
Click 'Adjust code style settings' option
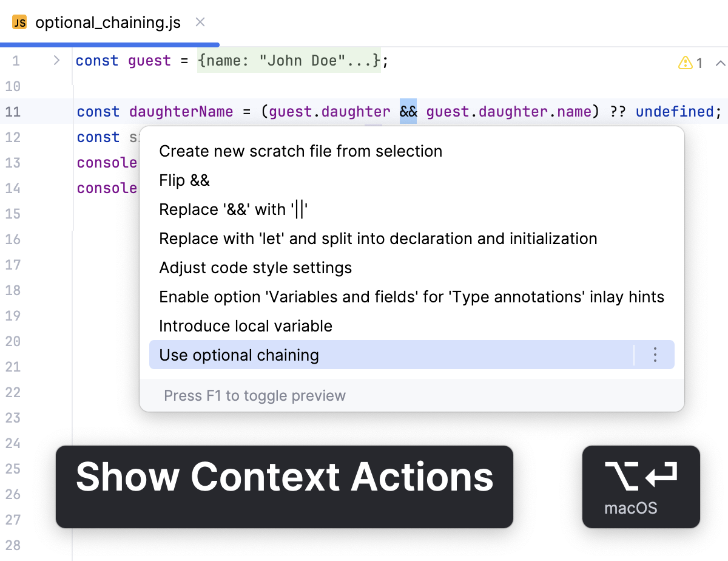click(255, 267)
